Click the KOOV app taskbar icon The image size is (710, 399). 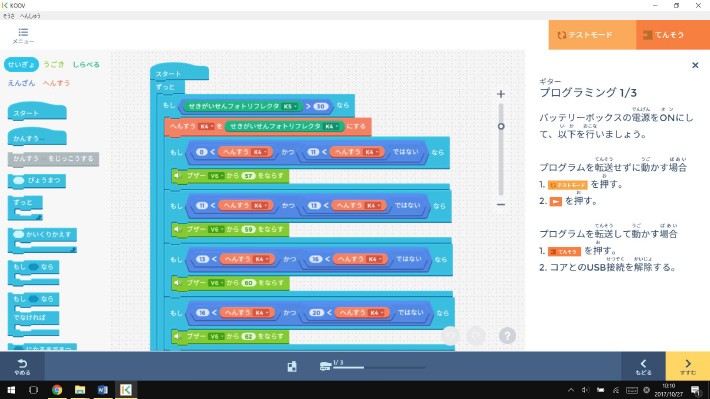coord(126,390)
